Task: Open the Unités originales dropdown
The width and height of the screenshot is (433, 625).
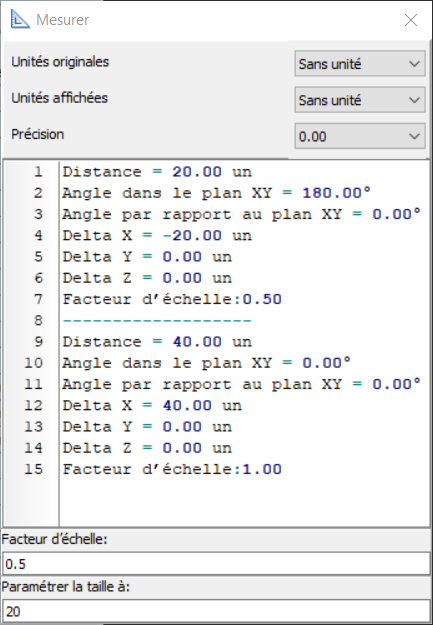Action: [x=360, y=63]
